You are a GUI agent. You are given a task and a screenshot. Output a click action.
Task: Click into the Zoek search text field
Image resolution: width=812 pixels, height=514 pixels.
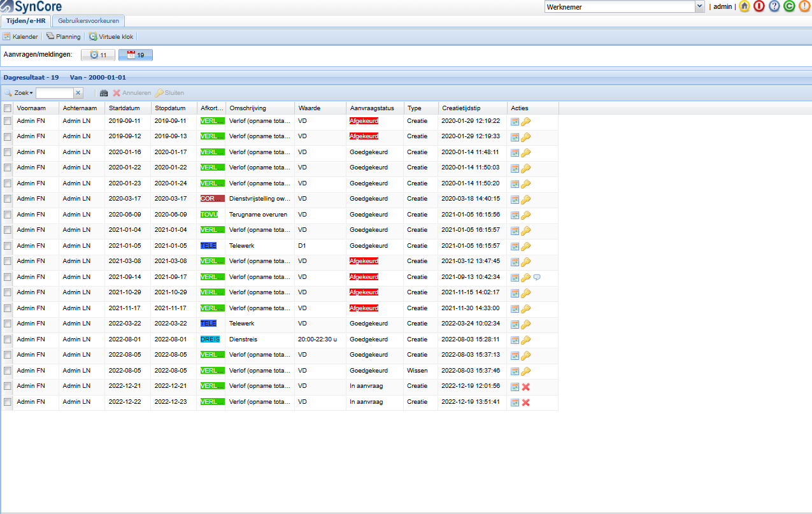55,93
